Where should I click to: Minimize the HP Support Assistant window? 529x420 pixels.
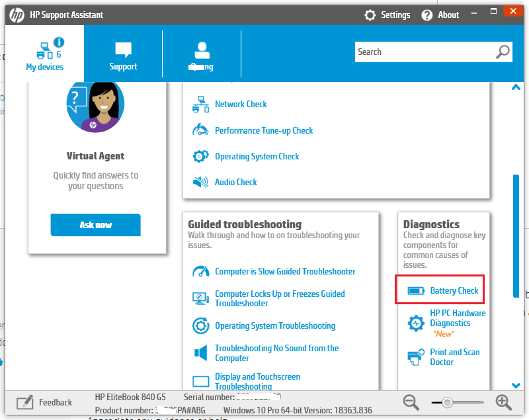(474, 13)
